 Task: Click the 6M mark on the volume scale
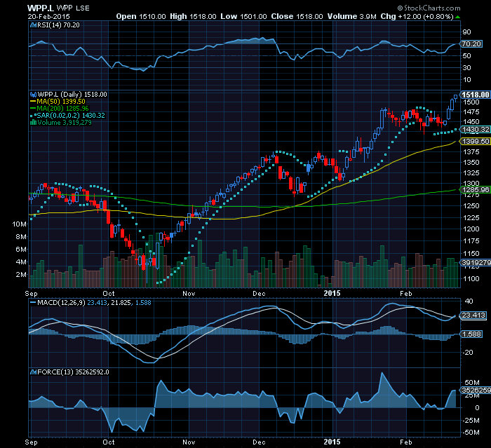coord(21,249)
